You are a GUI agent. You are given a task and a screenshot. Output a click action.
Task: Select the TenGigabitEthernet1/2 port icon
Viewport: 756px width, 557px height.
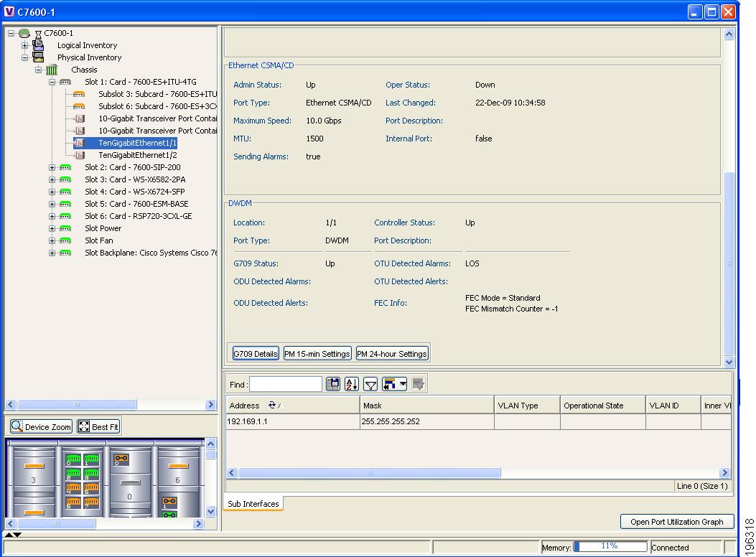coord(80,155)
